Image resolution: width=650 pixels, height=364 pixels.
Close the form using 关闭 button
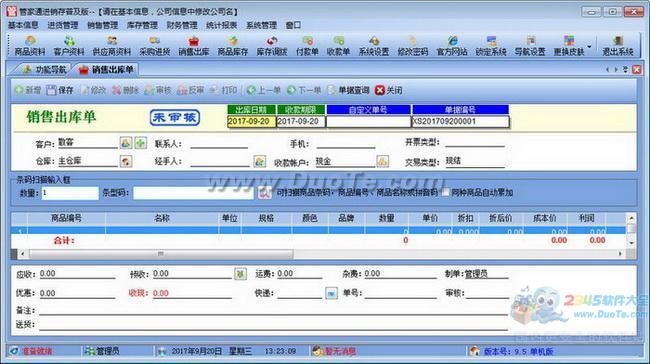388,90
